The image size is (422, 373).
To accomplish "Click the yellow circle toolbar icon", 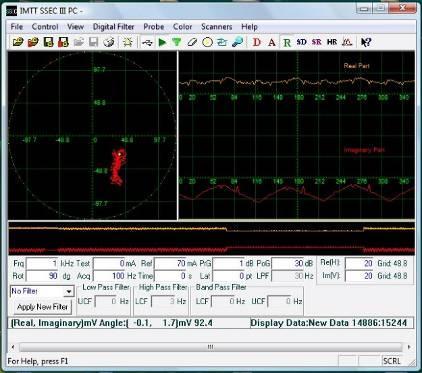I will tap(207, 42).
